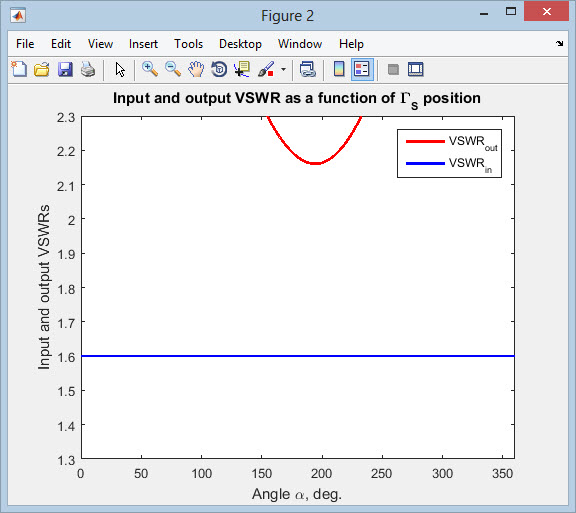576x513 pixels.
Task: Open the Desktop menu
Action: click(x=240, y=44)
